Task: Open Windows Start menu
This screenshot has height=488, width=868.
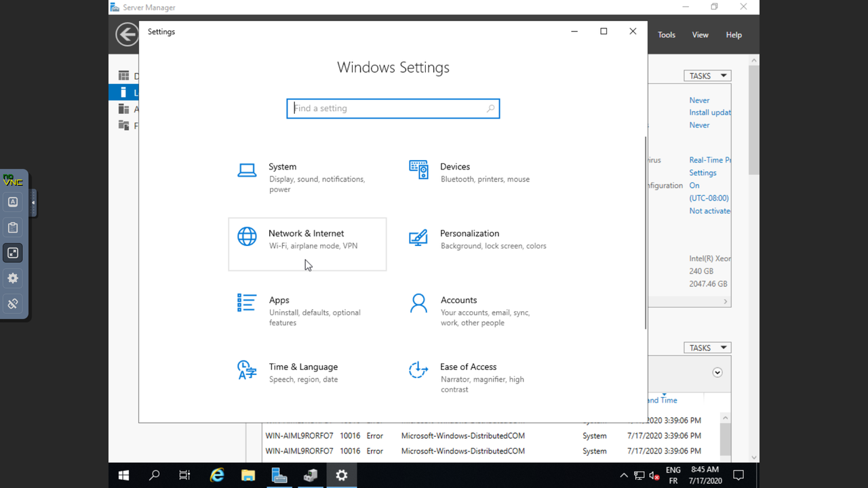Action: point(123,476)
